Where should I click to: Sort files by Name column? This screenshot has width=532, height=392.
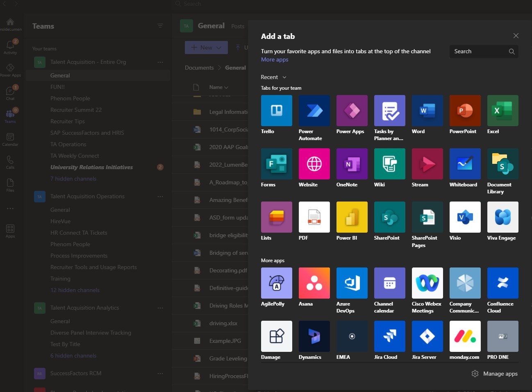tap(218, 87)
